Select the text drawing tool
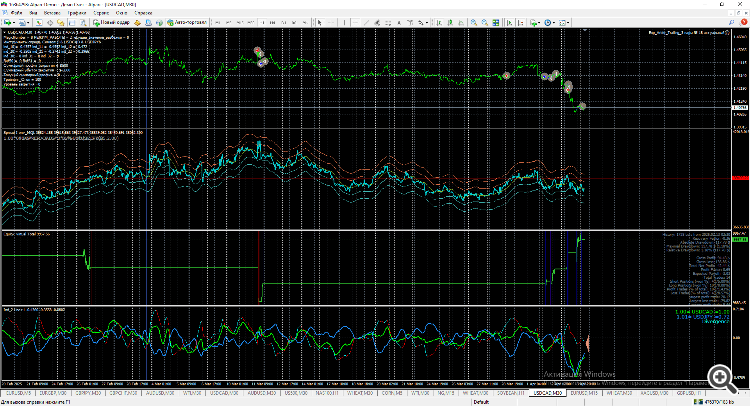Viewport: 750px width, 406px height. click(399, 22)
